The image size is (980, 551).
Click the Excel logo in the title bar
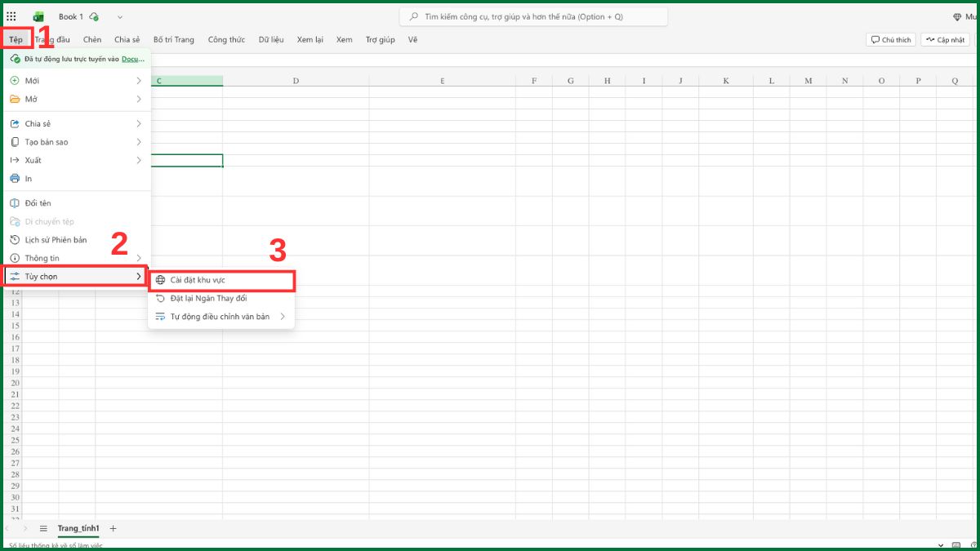pos(38,16)
